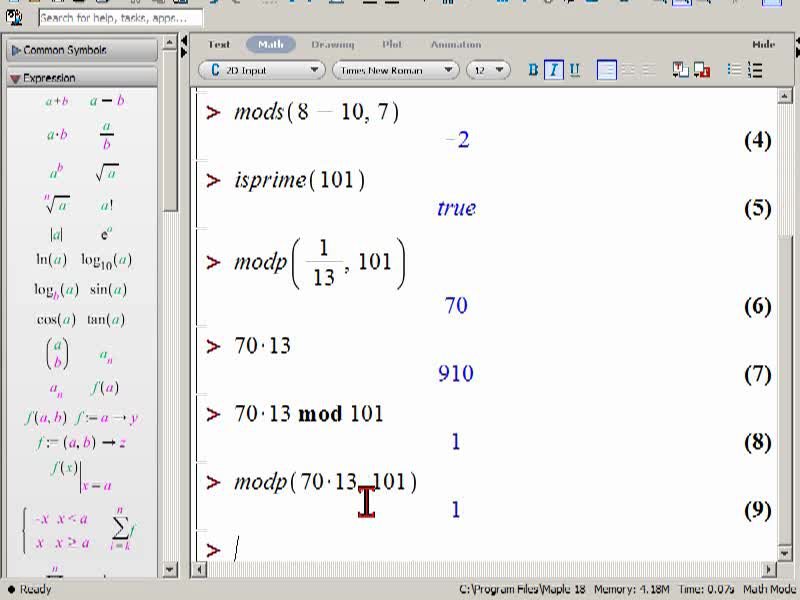Toggle Bold formatting

coord(533,70)
